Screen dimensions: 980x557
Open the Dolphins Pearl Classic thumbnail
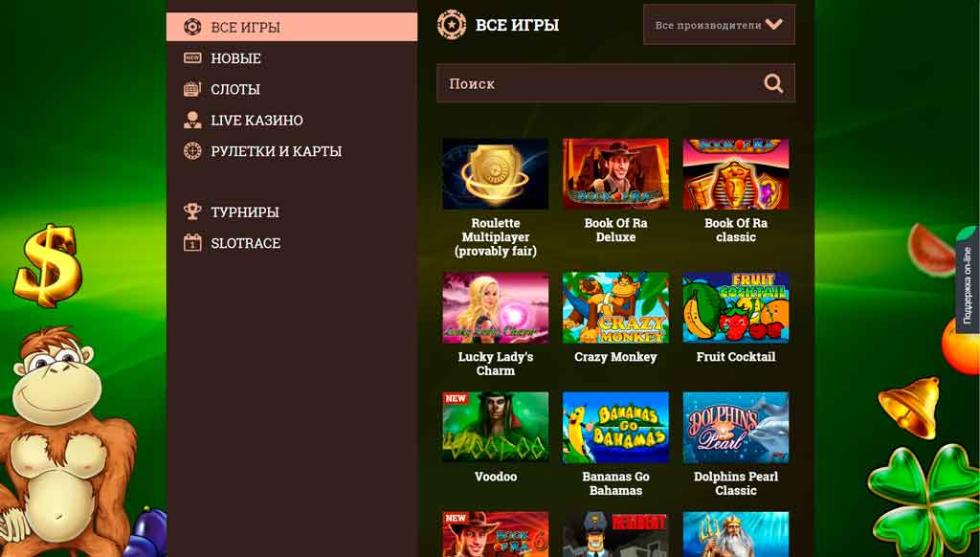pos(735,427)
